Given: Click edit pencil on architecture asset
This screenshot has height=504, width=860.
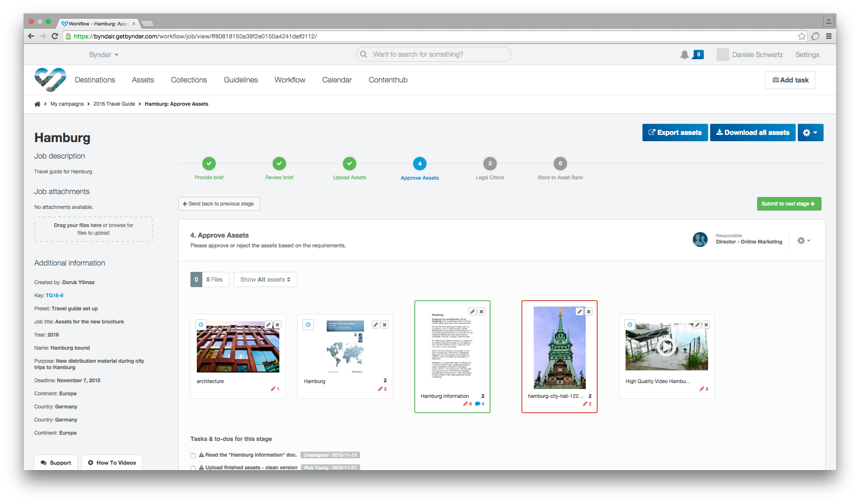Looking at the screenshot, I should coord(268,325).
